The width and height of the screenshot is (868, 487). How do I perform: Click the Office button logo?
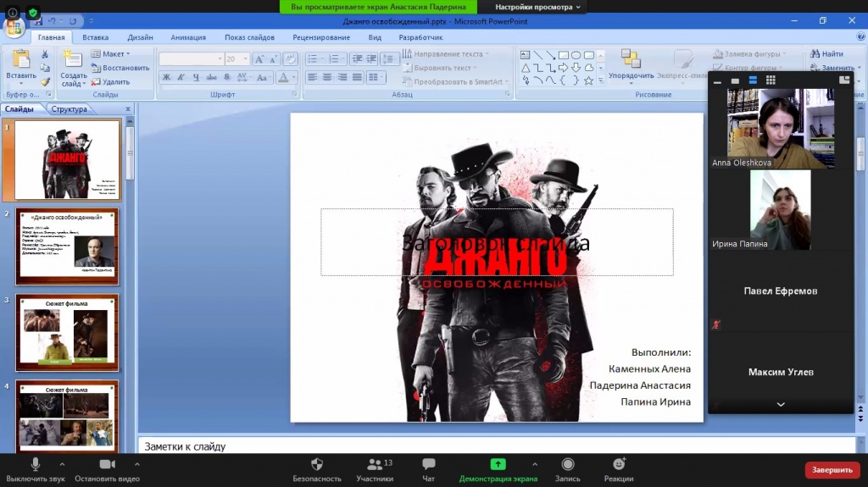coord(14,26)
